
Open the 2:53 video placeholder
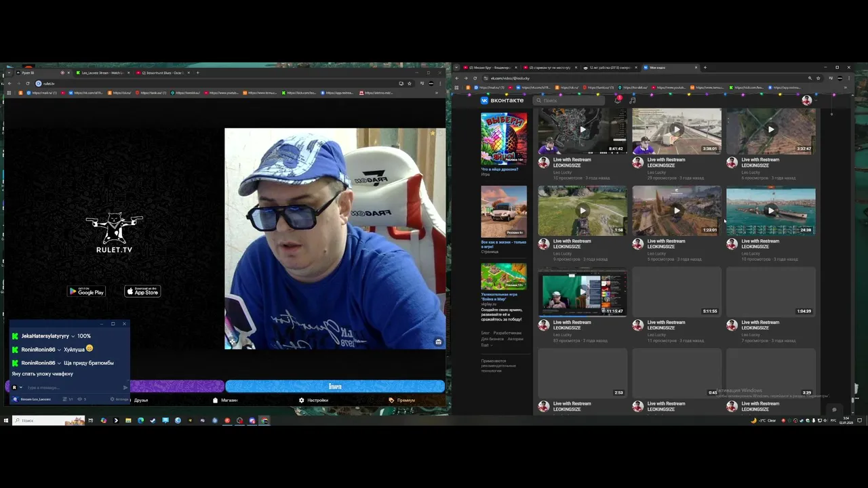[583, 373]
